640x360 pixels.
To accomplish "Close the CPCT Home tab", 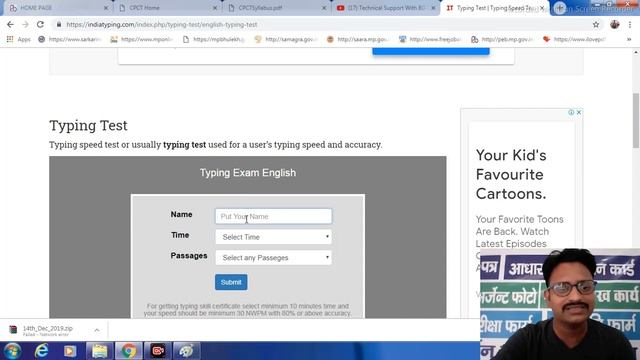I will coord(215,8).
